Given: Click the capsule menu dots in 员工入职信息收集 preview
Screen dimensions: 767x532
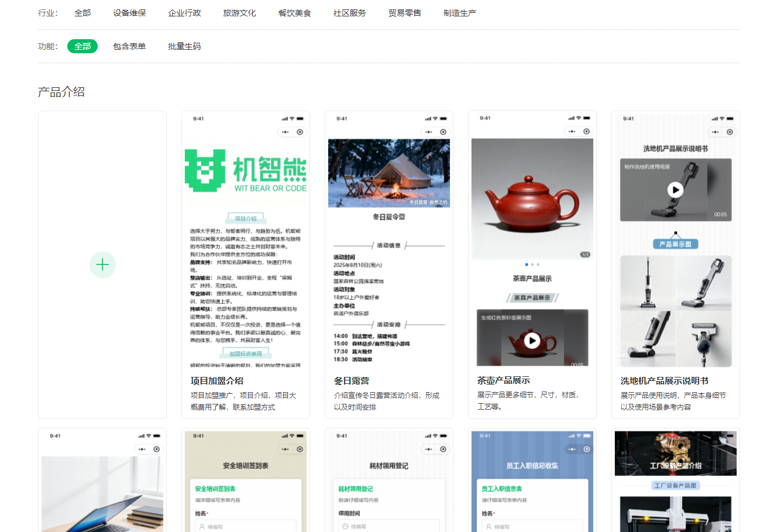Looking at the screenshot, I should (x=572, y=449).
